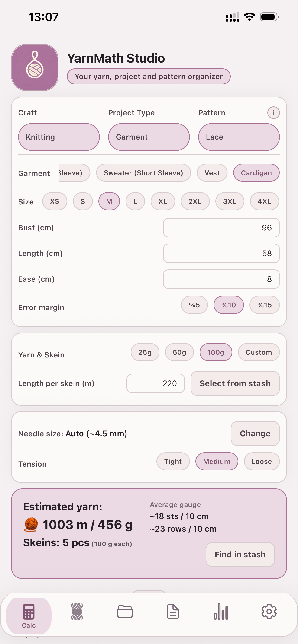Select size M for the garment
The image size is (298, 644).
(x=109, y=201)
